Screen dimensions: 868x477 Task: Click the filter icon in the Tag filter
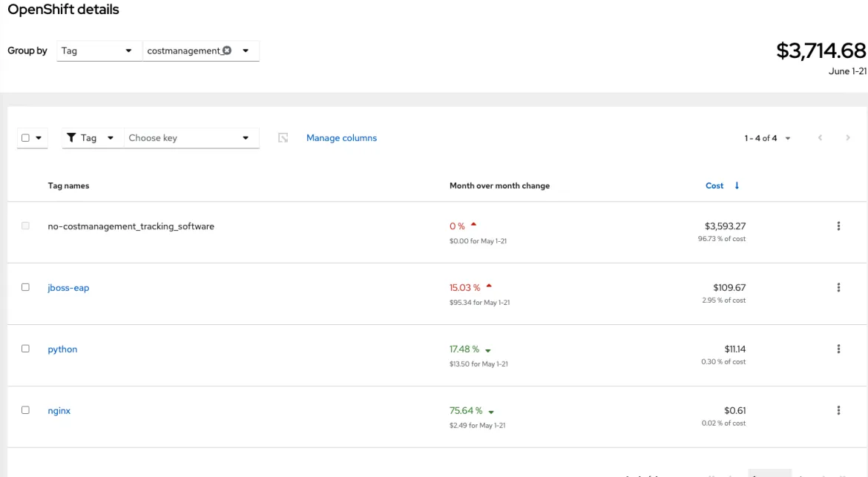click(71, 137)
